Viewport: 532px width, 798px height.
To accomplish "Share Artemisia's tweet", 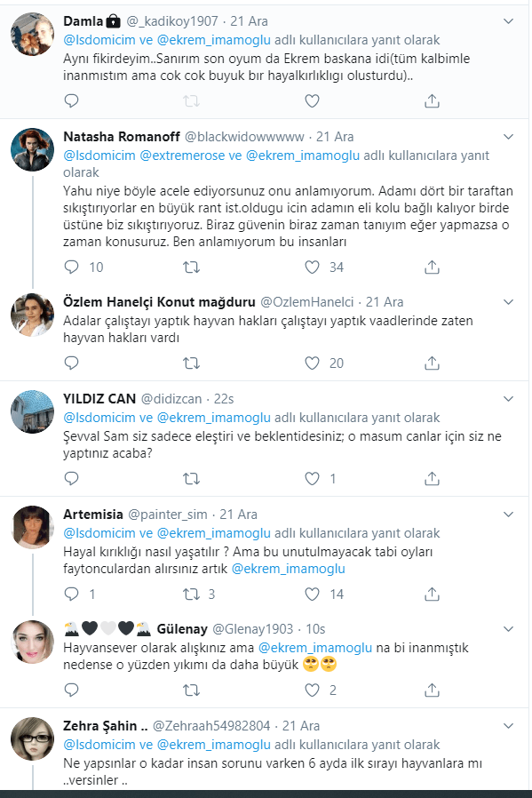I will pos(432,594).
